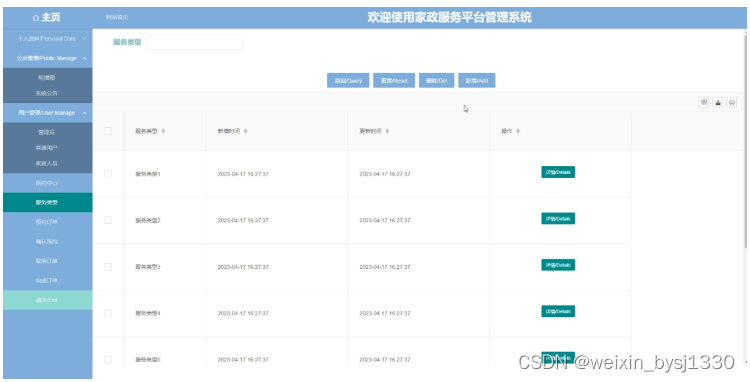The image size is (750, 382).
Task: Open 预约中心 in the sidebar
Action: coord(47,183)
